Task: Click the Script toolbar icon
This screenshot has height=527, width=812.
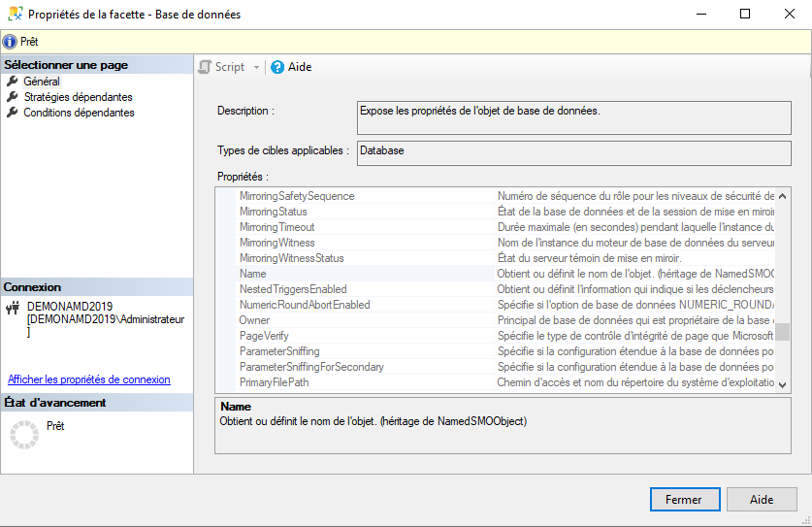Action: coord(205,67)
